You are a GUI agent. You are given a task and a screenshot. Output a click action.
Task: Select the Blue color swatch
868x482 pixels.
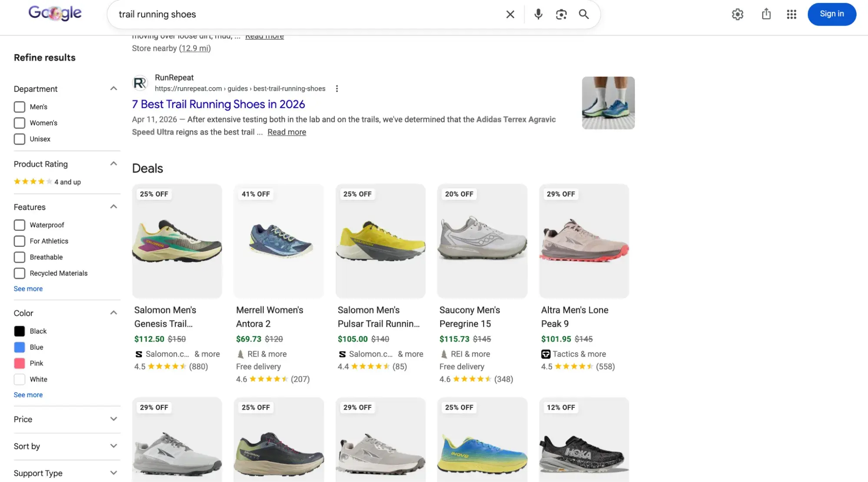coord(20,347)
